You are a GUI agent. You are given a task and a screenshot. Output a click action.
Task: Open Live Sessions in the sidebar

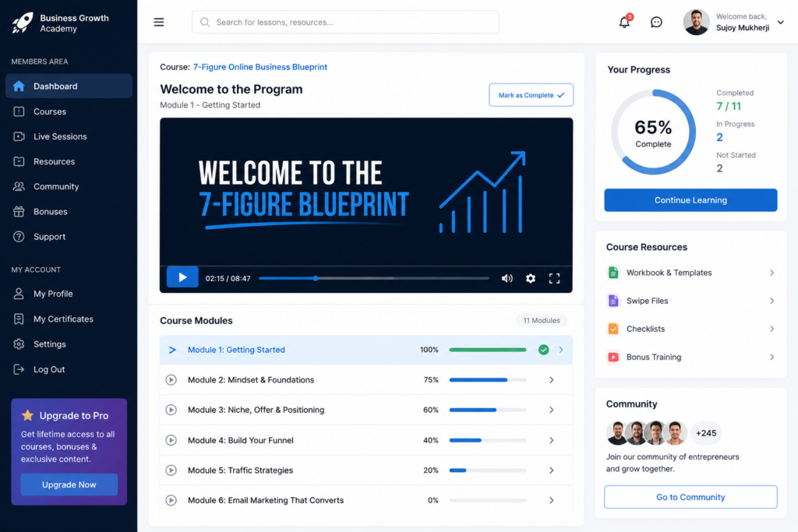click(69, 136)
